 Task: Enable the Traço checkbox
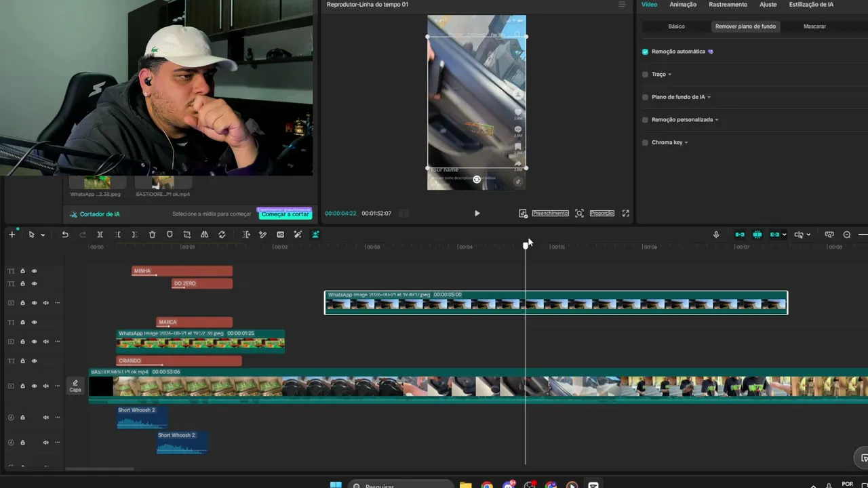pyautogui.click(x=645, y=75)
